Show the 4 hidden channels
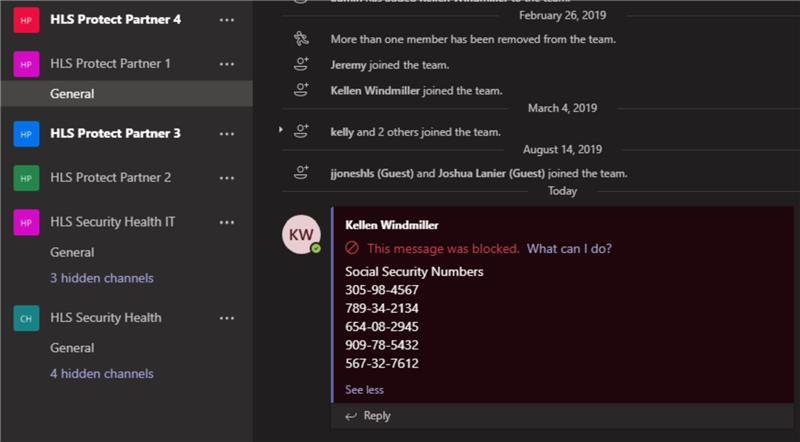This screenshot has height=442, width=800. [x=102, y=373]
